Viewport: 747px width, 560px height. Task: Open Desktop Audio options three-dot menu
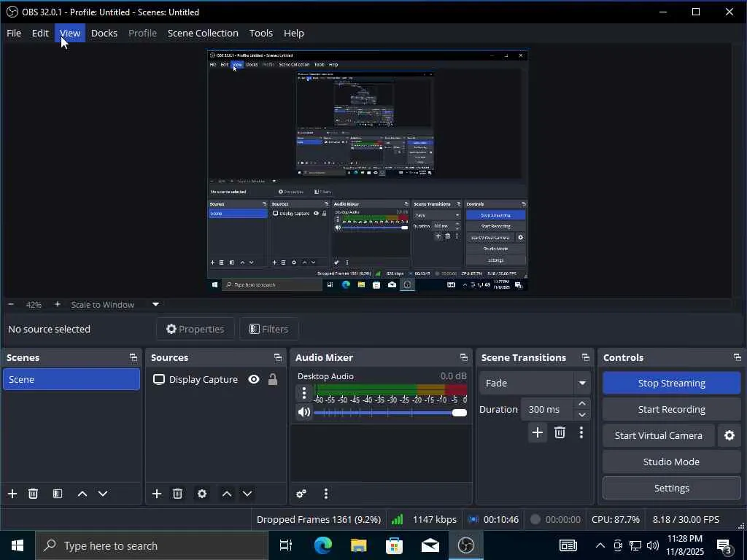point(304,393)
